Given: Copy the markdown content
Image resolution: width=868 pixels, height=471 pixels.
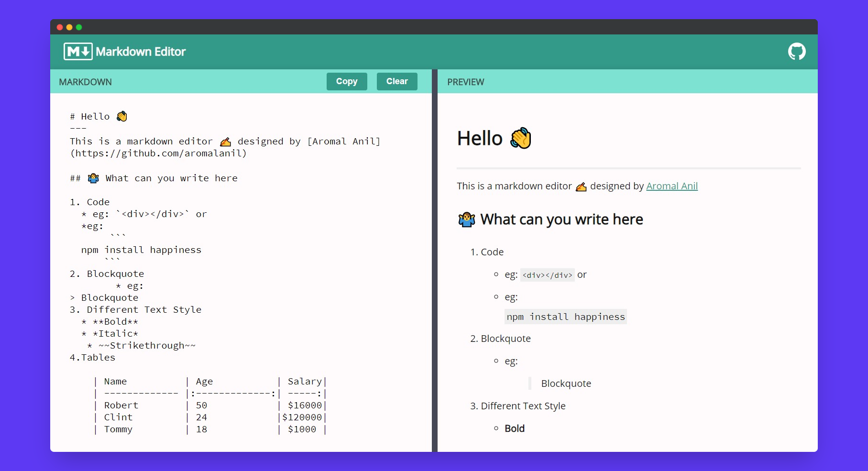Looking at the screenshot, I should 346,81.
